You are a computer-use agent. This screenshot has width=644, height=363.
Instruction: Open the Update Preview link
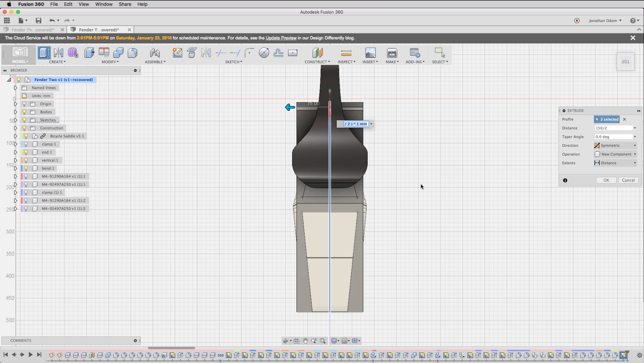coord(281,38)
